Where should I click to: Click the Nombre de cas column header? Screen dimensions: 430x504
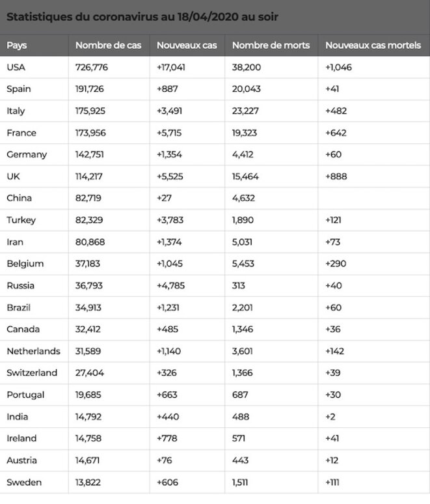tap(109, 46)
